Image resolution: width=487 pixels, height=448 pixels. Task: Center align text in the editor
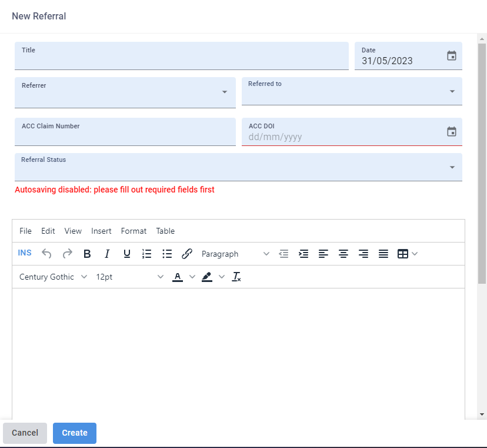tap(343, 254)
